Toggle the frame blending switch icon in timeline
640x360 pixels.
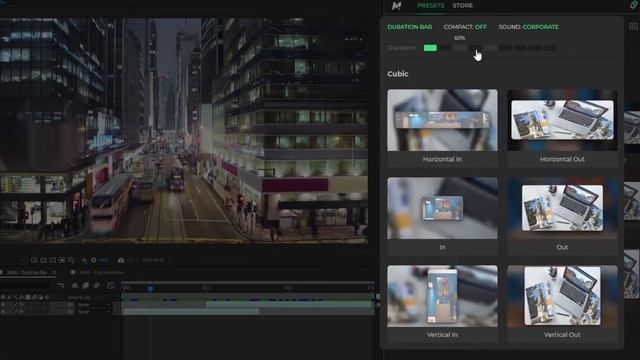[86, 286]
